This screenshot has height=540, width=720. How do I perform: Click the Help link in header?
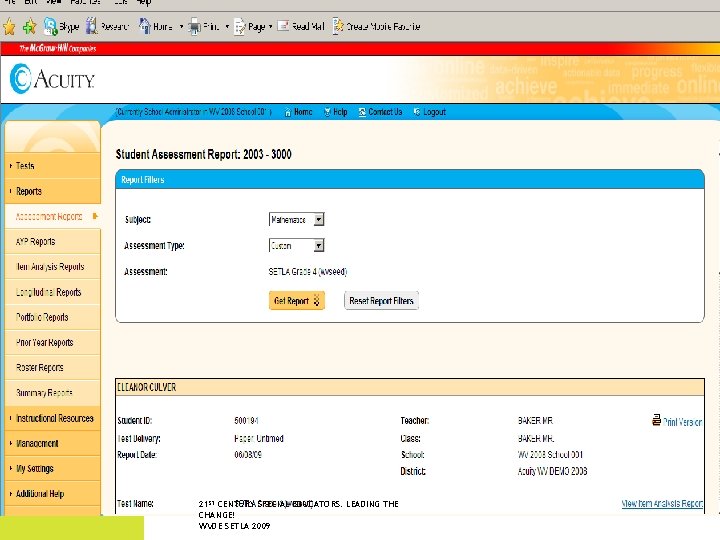point(336,112)
